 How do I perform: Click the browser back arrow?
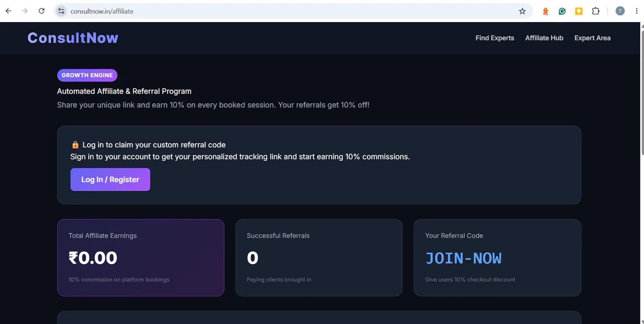8,11
